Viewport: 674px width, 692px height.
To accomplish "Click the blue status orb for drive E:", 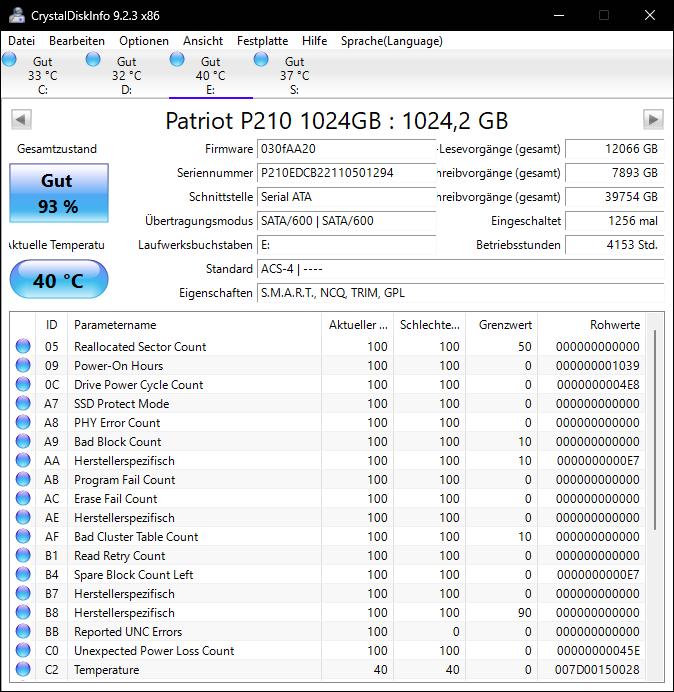I will (177, 59).
